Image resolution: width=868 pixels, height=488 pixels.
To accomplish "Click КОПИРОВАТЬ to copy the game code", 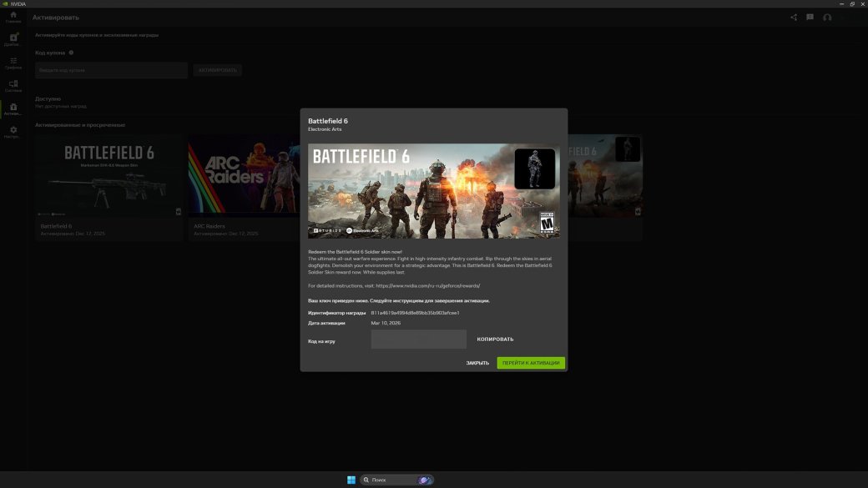I will pyautogui.click(x=496, y=340).
